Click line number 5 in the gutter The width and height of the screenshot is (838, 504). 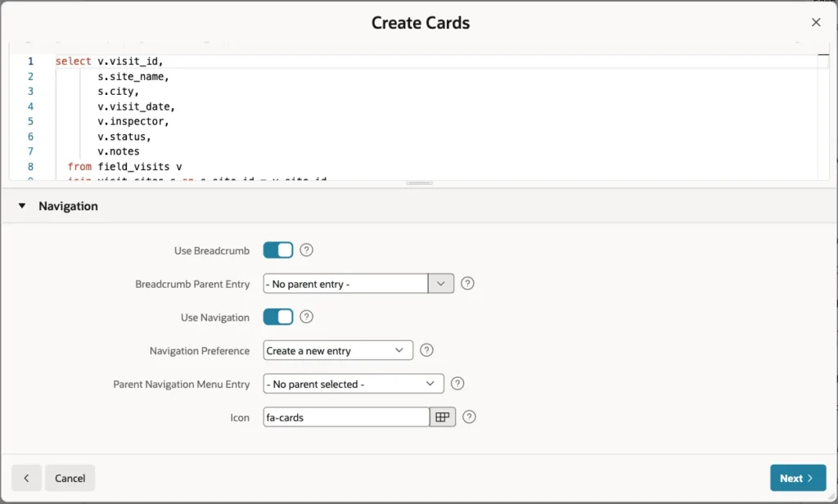click(30, 121)
